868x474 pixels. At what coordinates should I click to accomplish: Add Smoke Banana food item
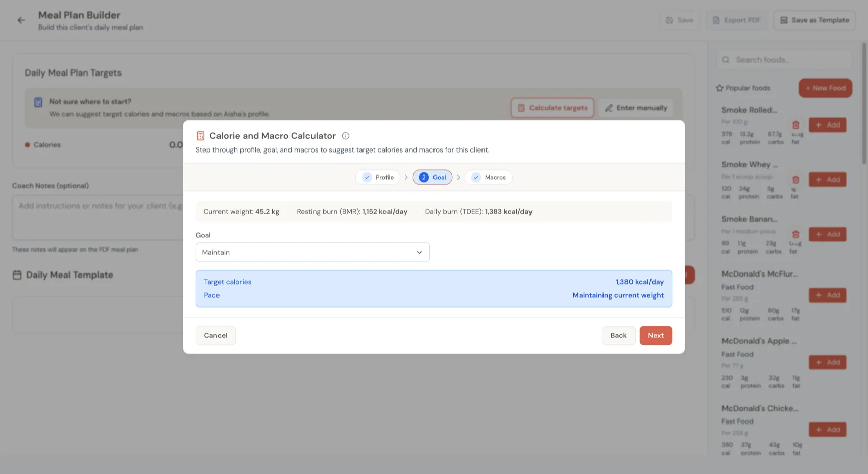[x=827, y=234]
